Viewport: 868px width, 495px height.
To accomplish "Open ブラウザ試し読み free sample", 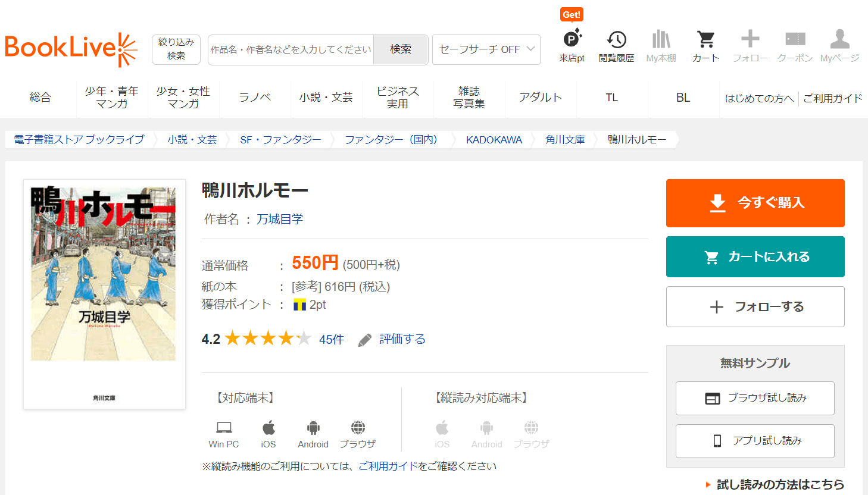I will pos(755,398).
